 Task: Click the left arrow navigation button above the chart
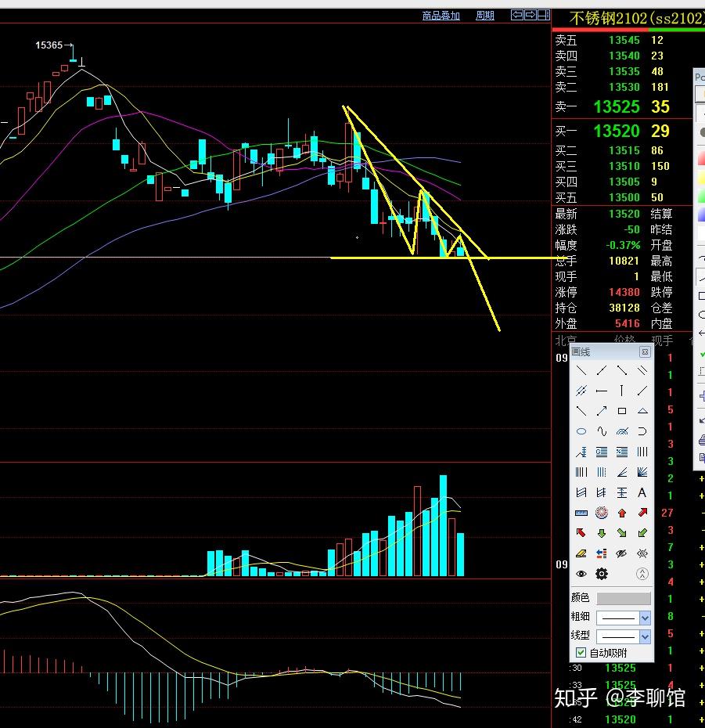pos(517,15)
